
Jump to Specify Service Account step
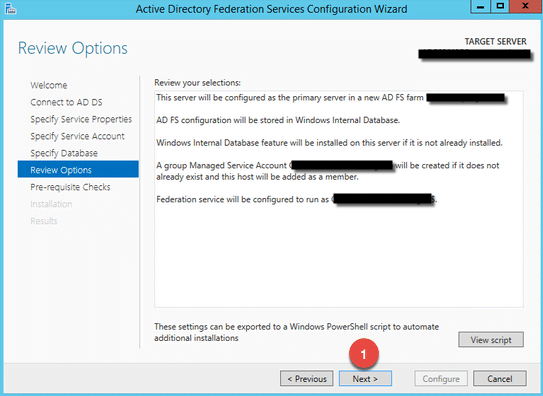77,136
